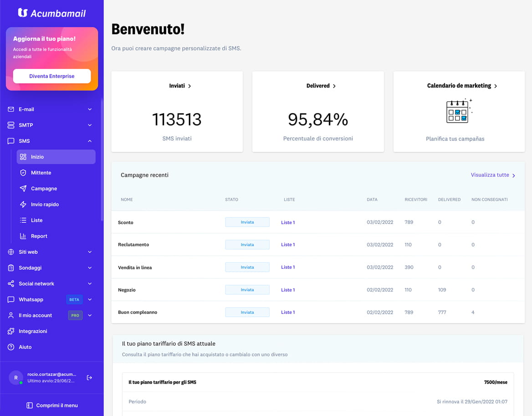Click Liste 1 link in Negozio row

(x=288, y=290)
